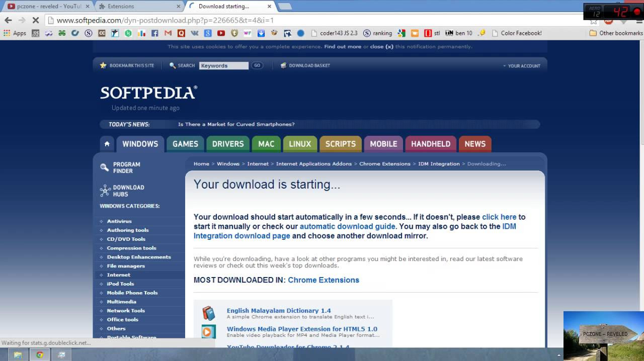Click the Chrome icon in the taskbar
This screenshot has height=361, width=644.
tap(39, 354)
